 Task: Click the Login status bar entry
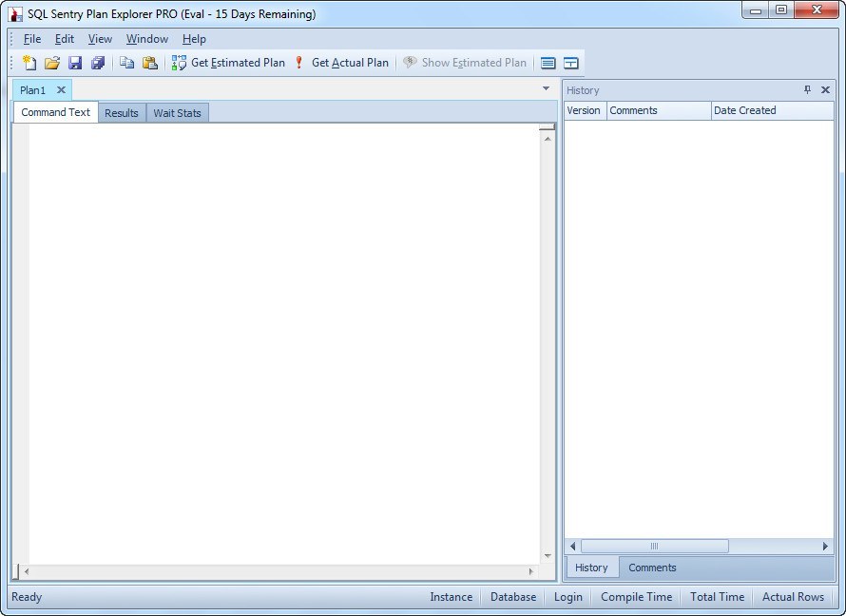coord(568,597)
